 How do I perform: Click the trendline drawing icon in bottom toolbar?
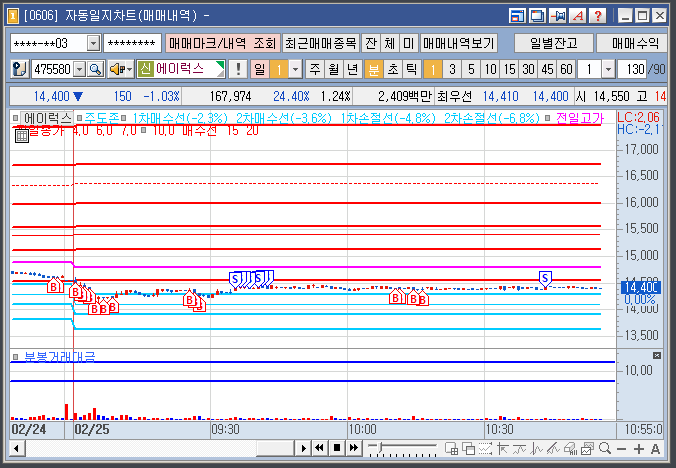(553, 449)
